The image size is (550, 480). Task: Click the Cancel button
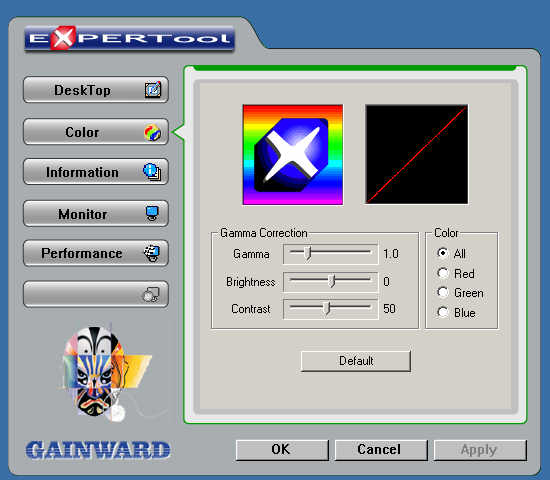click(381, 450)
